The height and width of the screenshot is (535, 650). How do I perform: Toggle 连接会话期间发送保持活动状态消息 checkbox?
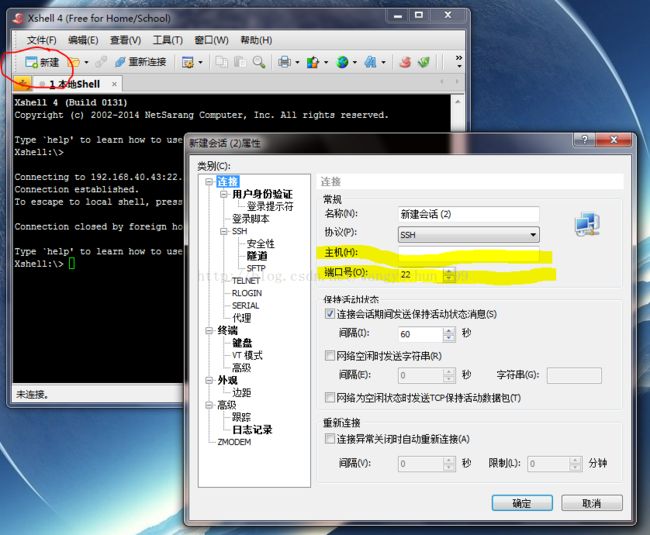pos(330,314)
